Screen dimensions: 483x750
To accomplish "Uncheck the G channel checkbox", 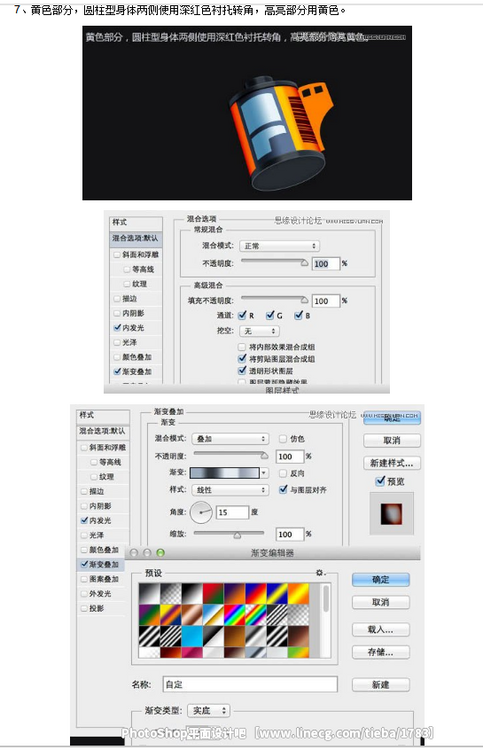I will [270, 315].
